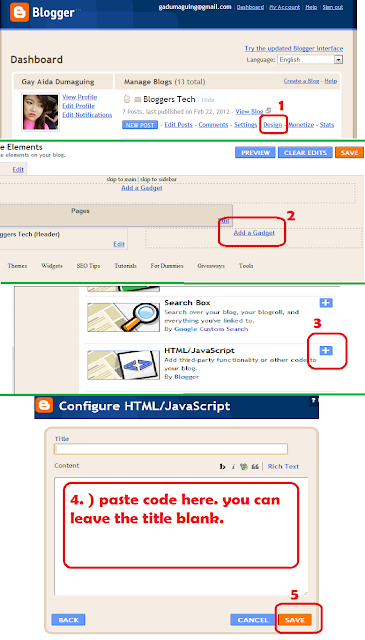Click the NEW POST button
Image resolution: width=365 pixels, height=640 pixels.
[x=140, y=125]
